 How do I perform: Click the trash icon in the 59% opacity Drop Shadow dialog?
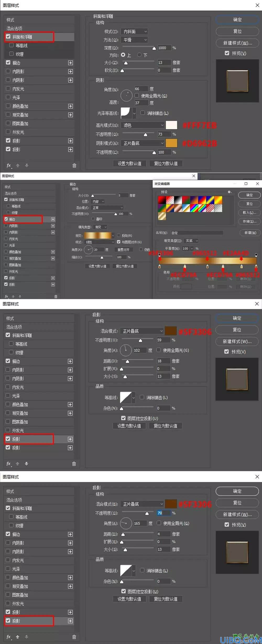pos(74,464)
